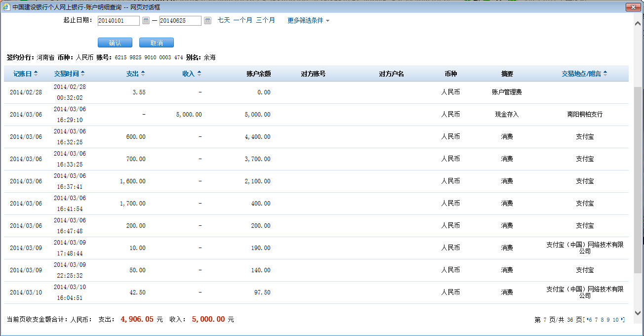Screen dimensions: 644x336
Task: Select the 三个月 quick date range
Action: 265,20
